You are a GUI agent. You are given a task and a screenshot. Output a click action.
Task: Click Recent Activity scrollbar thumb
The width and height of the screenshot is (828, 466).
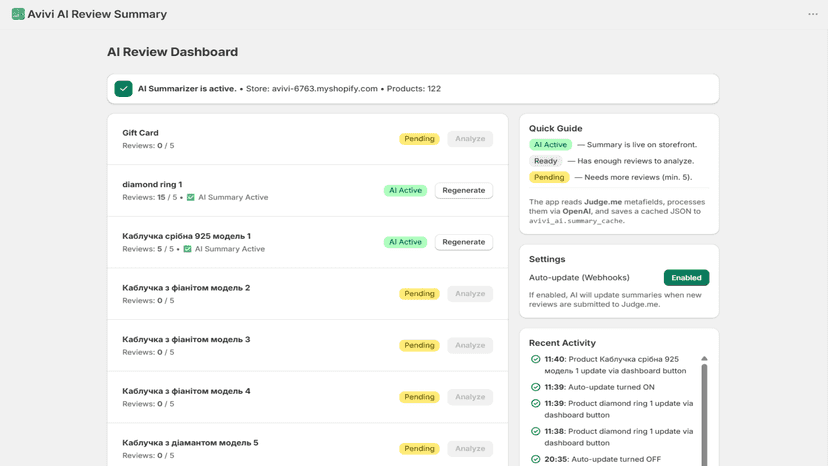(704, 415)
